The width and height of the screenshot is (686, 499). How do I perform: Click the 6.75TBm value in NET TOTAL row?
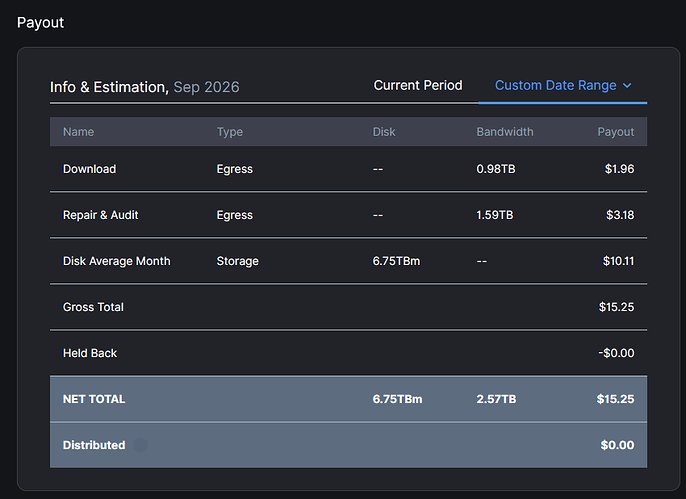tap(397, 399)
